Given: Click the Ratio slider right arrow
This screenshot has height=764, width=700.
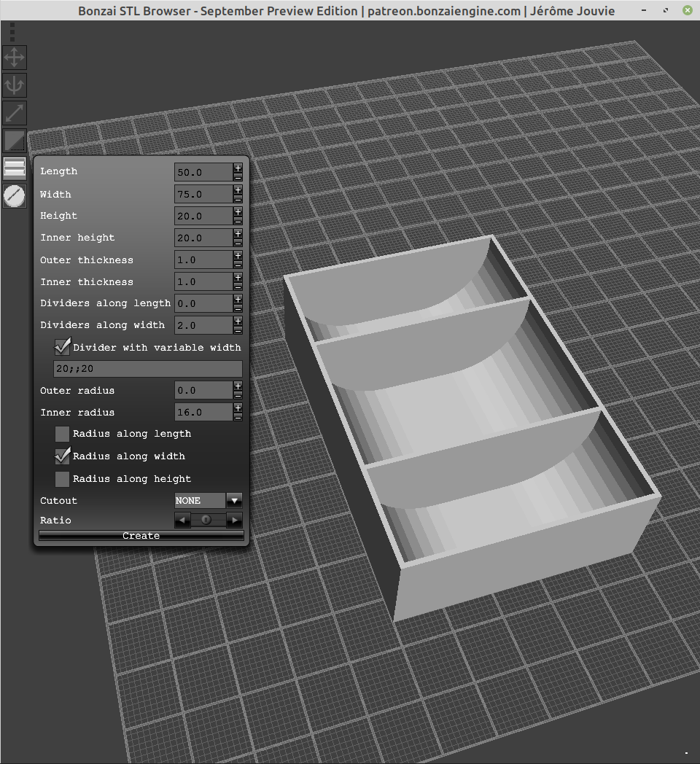Looking at the screenshot, I should click(x=235, y=521).
